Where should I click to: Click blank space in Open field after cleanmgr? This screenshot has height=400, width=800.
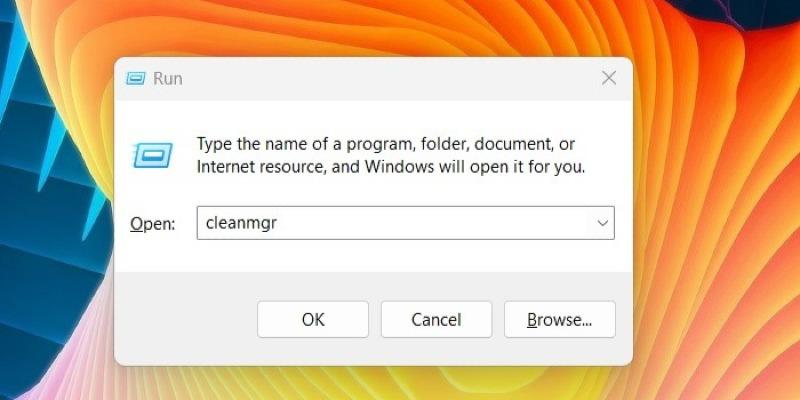click(434, 223)
